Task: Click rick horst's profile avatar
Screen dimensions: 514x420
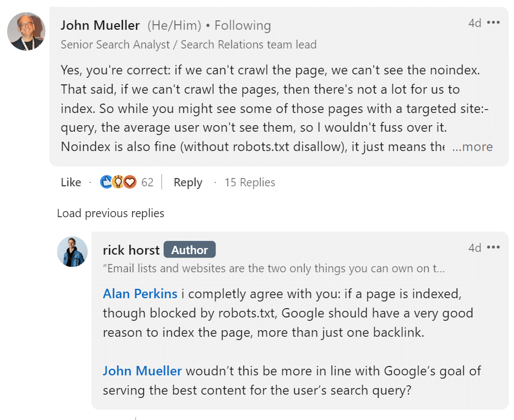Action: 72,252
